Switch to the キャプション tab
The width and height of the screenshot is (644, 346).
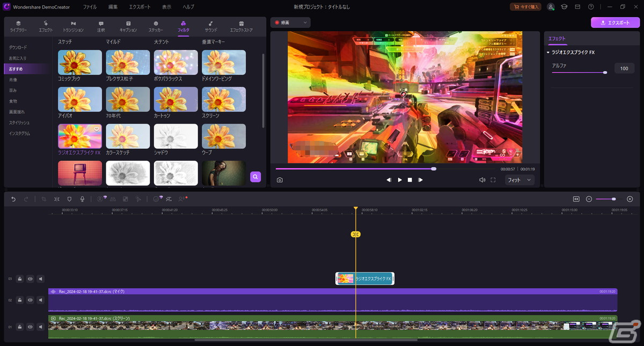coord(128,26)
